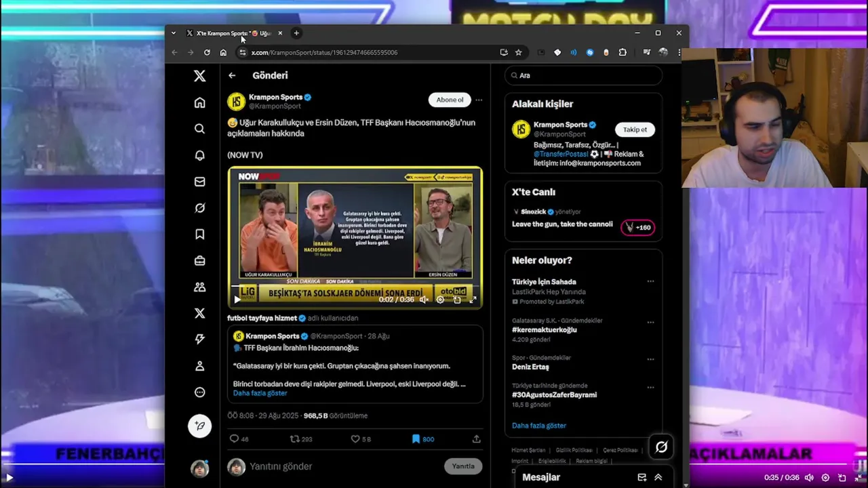Open Profile person icon in the sidebar
Viewport: 868px width, 488px height.
(199, 366)
